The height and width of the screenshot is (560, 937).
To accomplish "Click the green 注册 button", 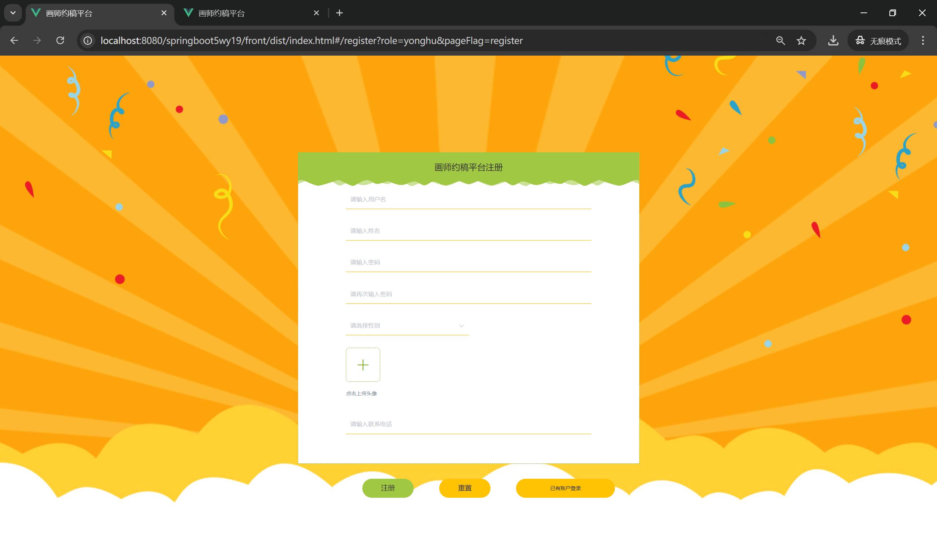I will (x=388, y=488).
